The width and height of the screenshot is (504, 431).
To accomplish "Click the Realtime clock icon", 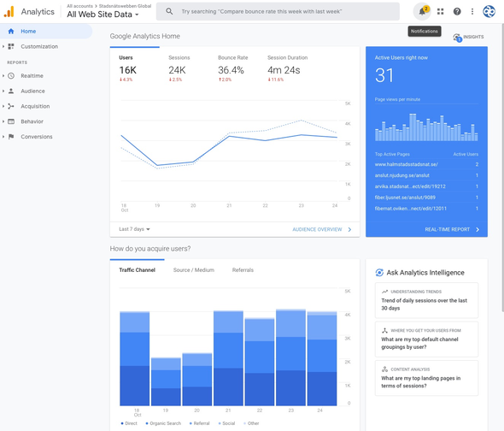I will click(11, 75).
